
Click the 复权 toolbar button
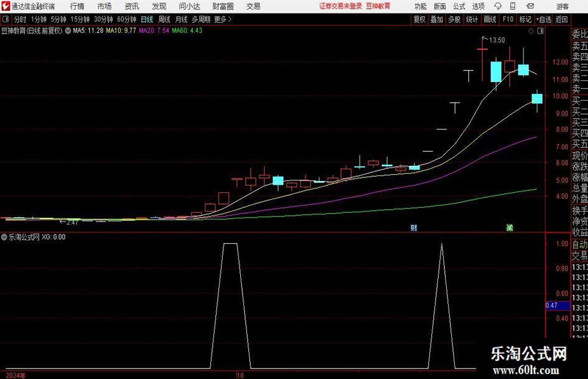pyautogui.click(x=419, y=19)
